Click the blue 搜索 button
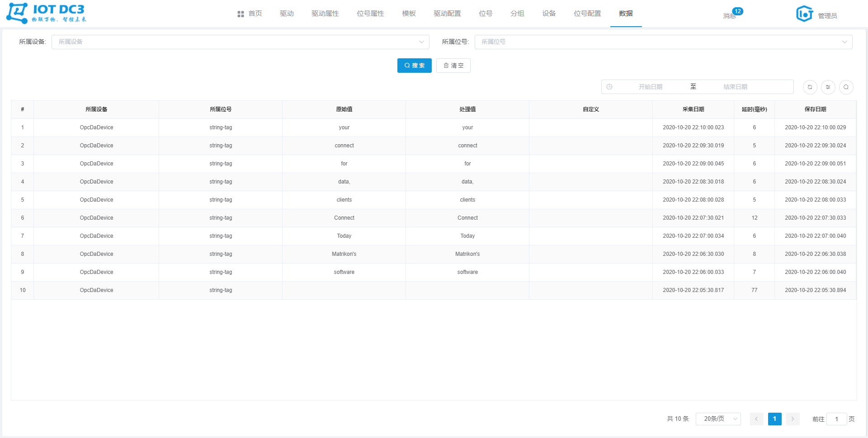 pyautogui.click(x=414, y=66)
